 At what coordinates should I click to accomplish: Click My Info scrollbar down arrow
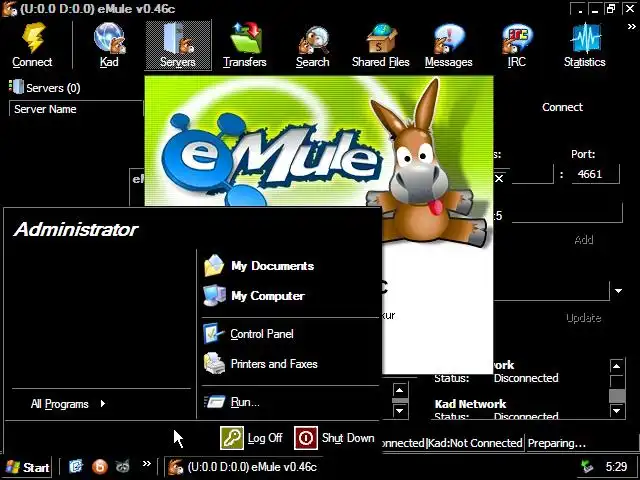point(617,410)
